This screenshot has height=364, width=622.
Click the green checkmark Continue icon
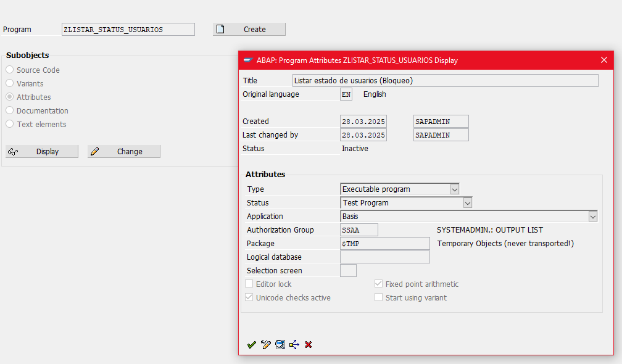coord(252,345)
